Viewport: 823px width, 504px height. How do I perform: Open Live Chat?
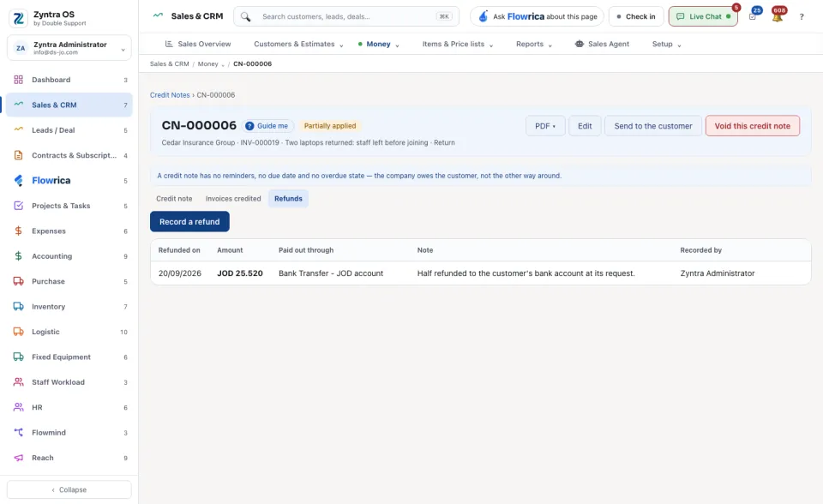703,16
